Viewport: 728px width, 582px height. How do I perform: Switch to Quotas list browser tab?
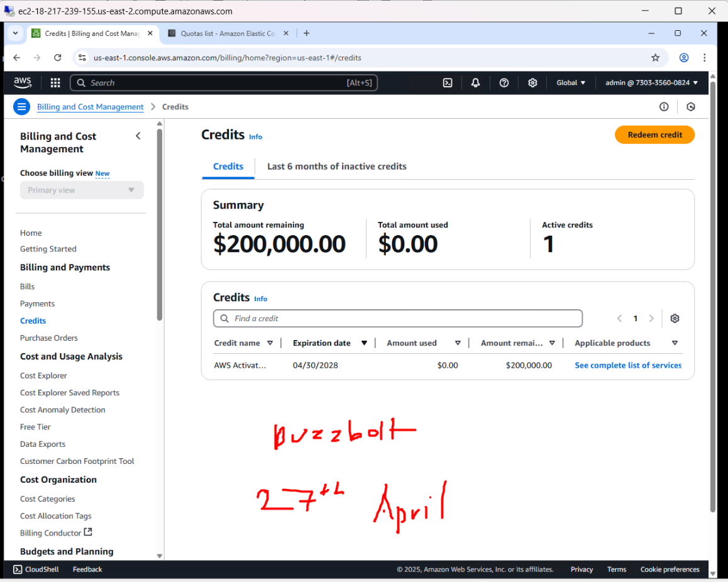(x=229, y=33)
